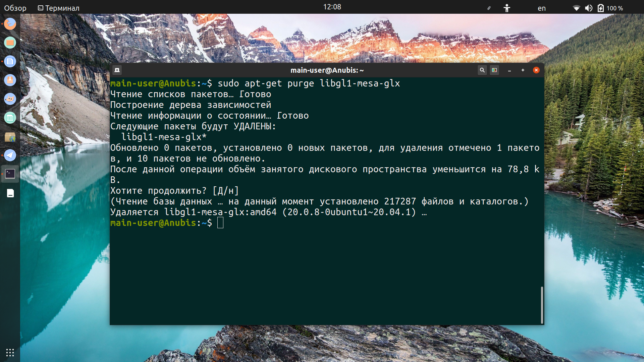Maximize the terminal window with plus button
644x362 pixels.
523,70
